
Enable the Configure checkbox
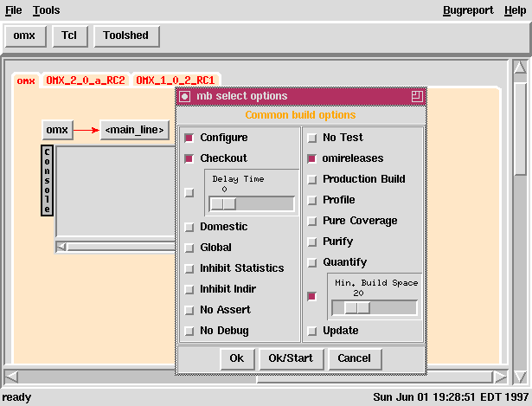pos(189,138)
